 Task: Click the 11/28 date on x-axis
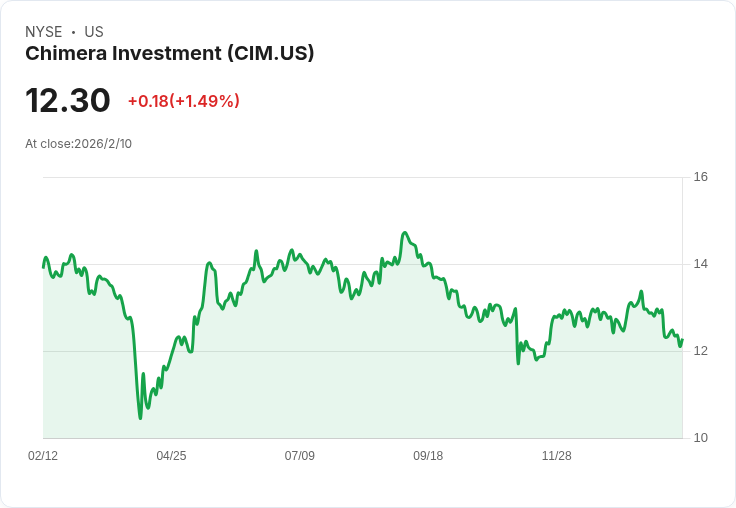(556, 455)
